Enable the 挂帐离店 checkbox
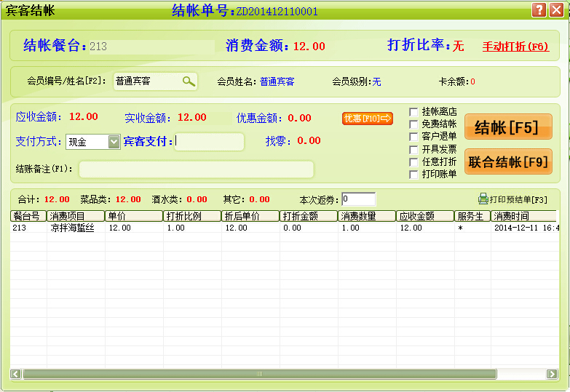This screenshot has height=392, width=570. pyautogui.click(x=413, y=112)
